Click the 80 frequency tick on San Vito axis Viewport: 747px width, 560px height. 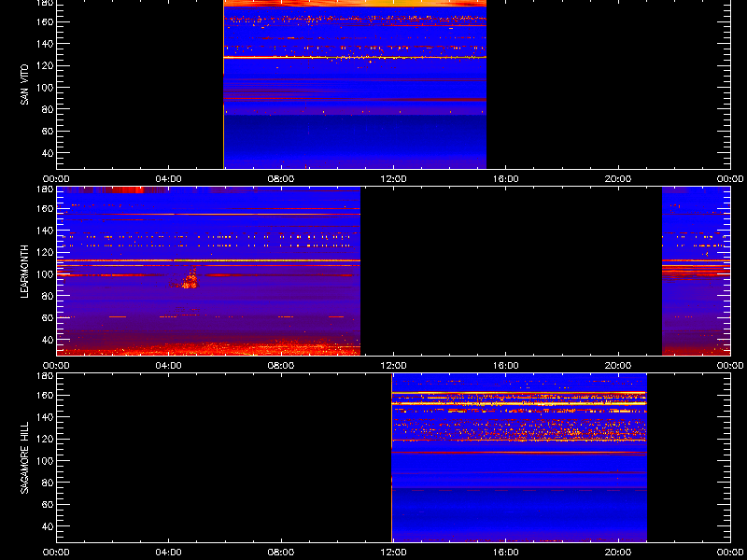49,109
